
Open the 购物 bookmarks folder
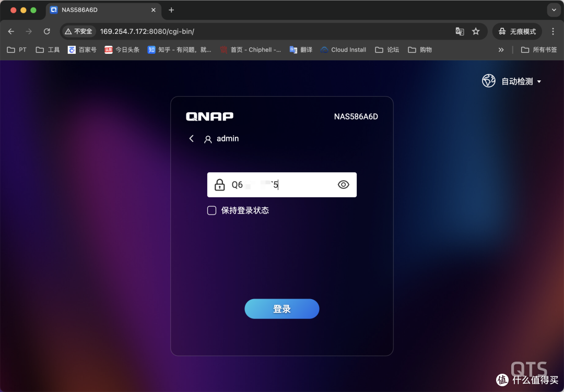pos(420,50)
